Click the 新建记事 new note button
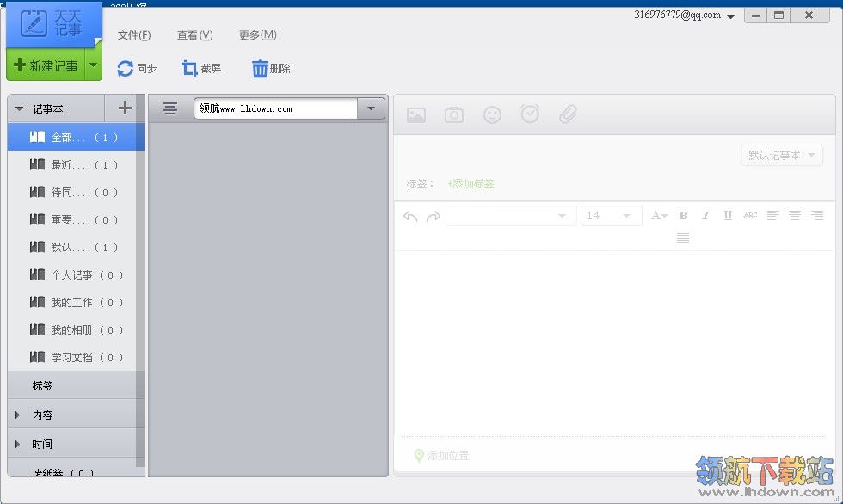 coord(46,65)
